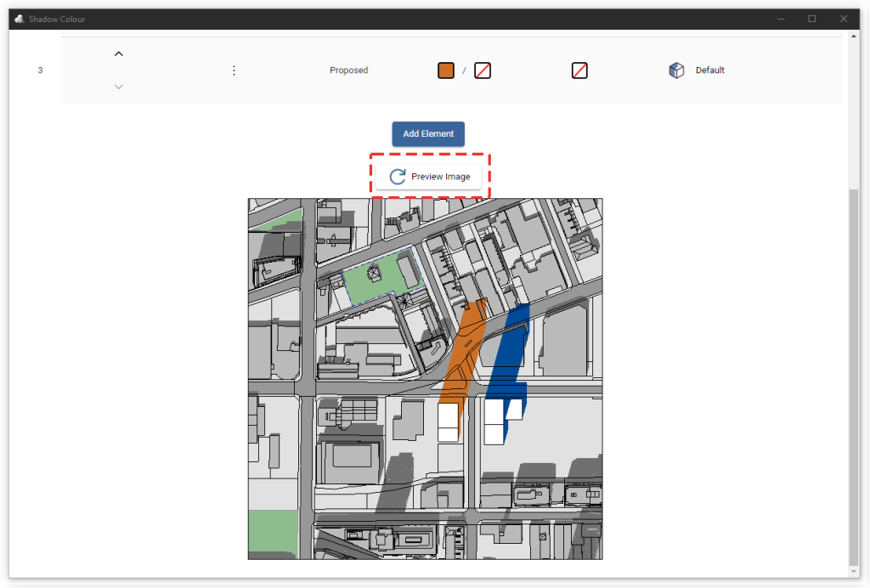The height and width of the screenshot is (588, 870).
Task: Click the Default label next to the cube icon
Action: (x=710, y=71)
